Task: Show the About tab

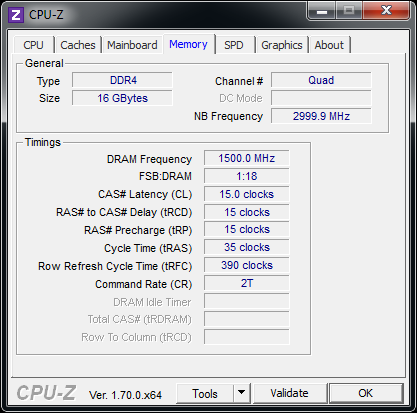Action: point(329,45)
